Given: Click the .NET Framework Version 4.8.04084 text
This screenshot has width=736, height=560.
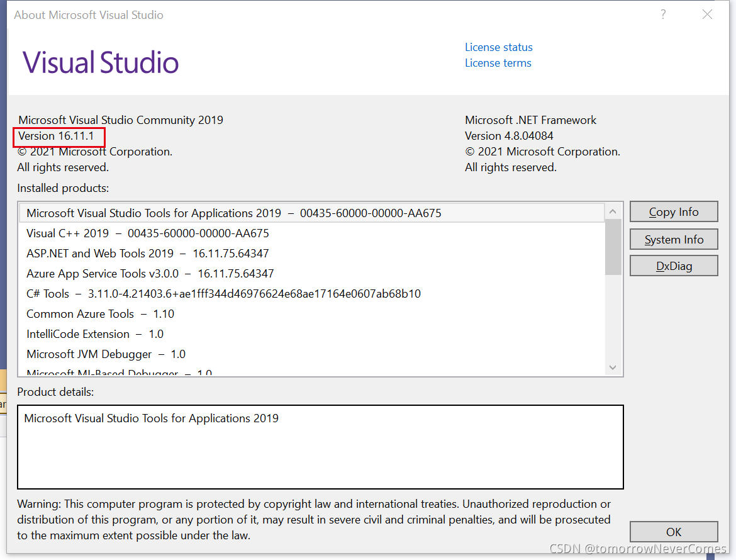Looking at the screenshot, I should pos(509,136).
